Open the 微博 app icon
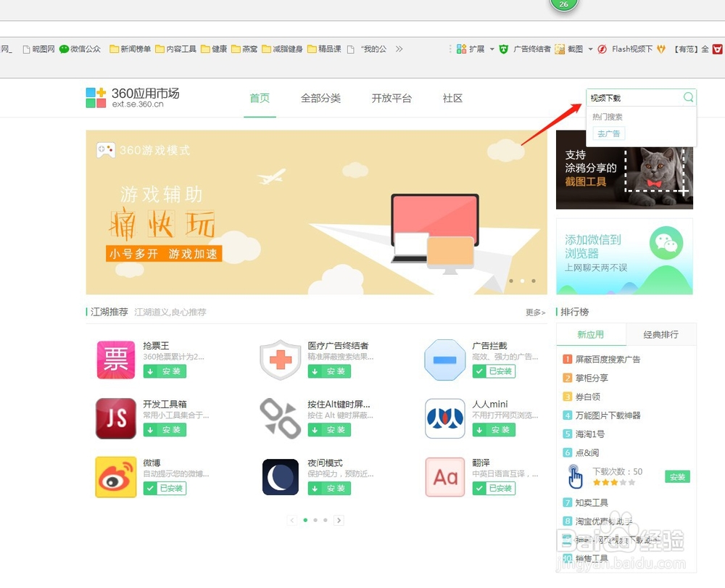Viewport: 725px width, 588px height. click(x=115, y=476)
